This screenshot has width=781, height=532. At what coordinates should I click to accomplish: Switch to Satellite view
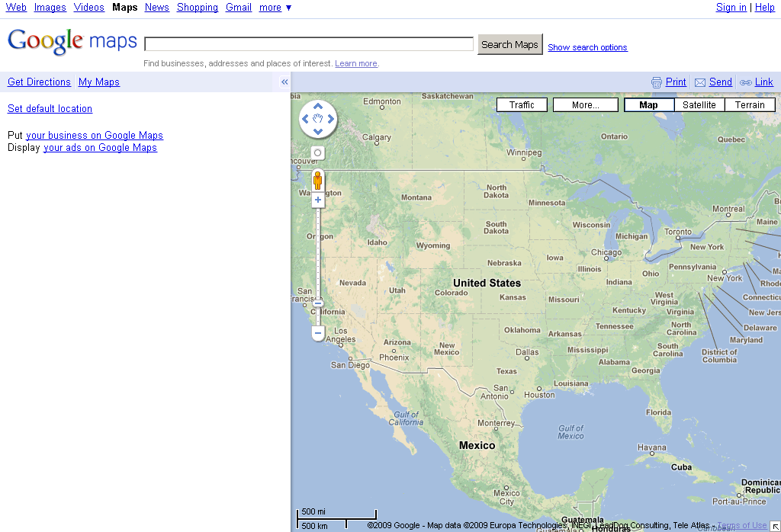[x=699, y=104]
